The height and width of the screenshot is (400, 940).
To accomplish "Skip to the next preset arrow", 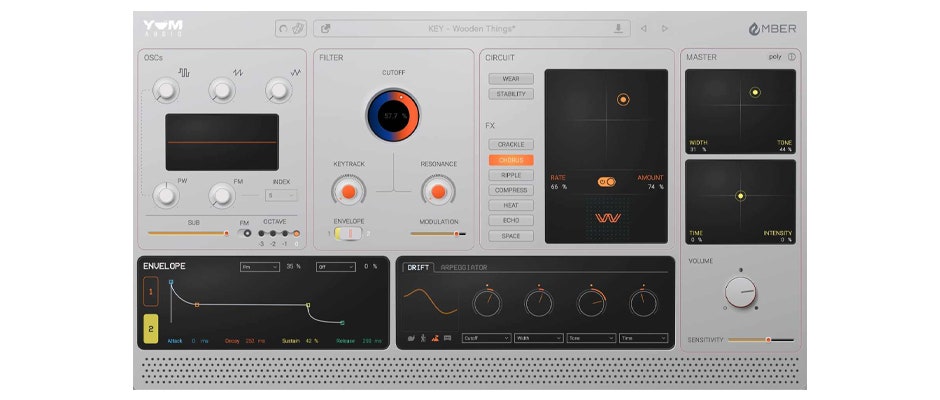I will 665,29.
